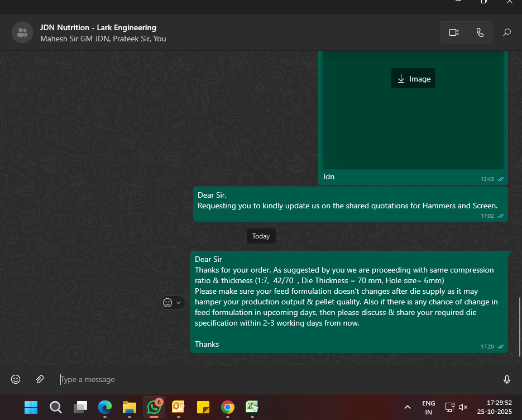Screen dimensions: 522x420
Task: Open search in the chat
Action: click(507, 32)
